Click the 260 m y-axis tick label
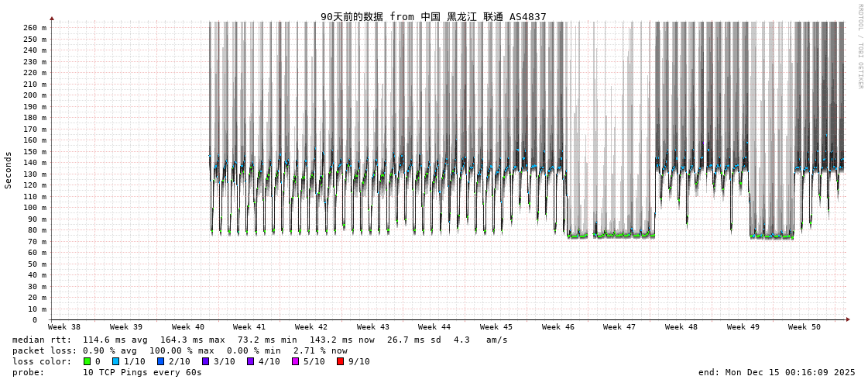The image size is (868, 383). click(x=34, y=28)
